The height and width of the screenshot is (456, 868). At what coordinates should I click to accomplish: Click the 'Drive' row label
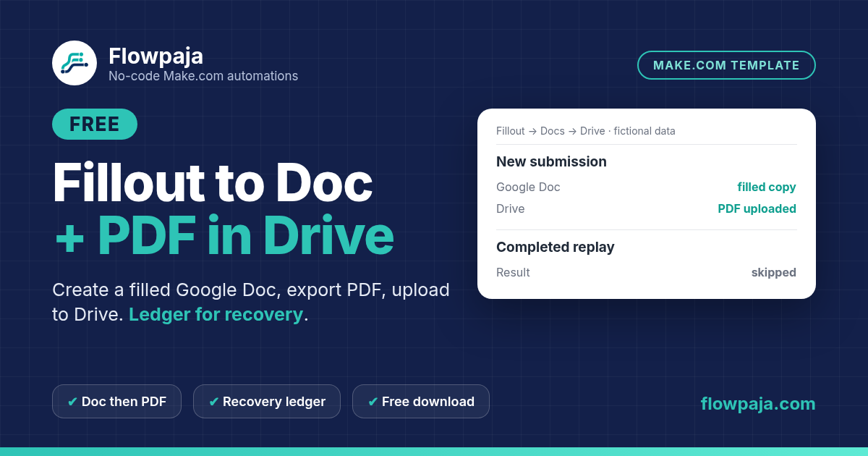pyautogui.click(x=511, y=208)
